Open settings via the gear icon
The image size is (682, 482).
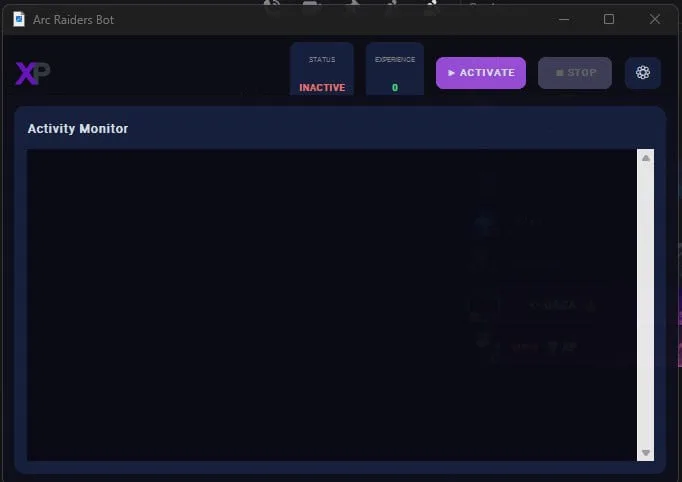pos(643,73)
